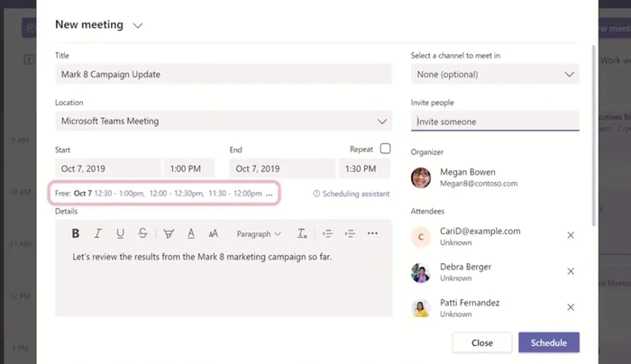Enable the Repeat checkbox
Image resolution: width=631 pixels, height=364 pixels.
click(x=385, y=149)
